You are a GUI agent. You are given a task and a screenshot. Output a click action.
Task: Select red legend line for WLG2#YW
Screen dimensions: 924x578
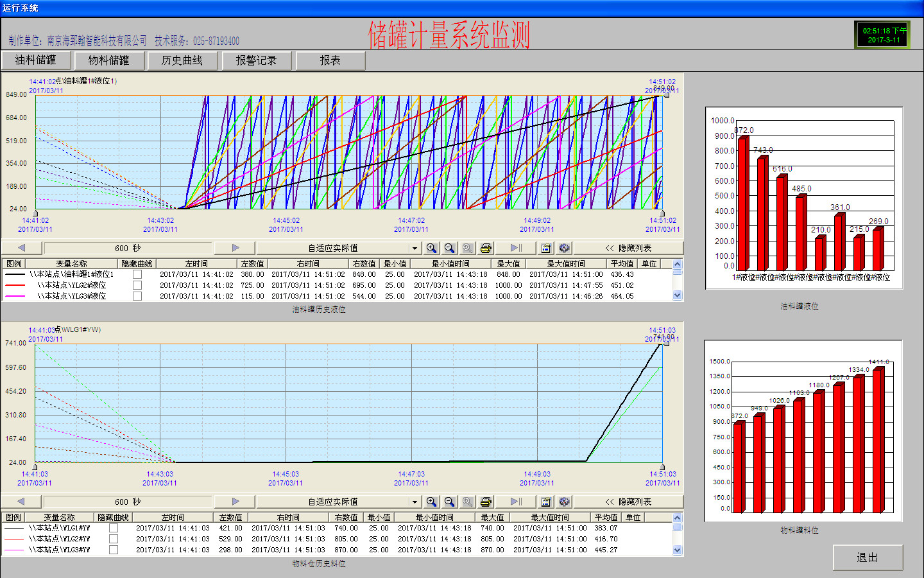tap(14, 539)
